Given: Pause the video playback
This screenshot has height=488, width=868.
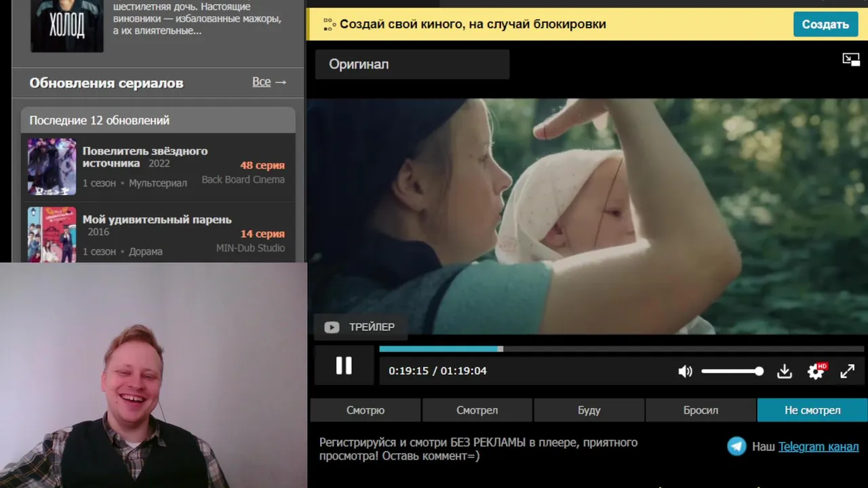Looking at the screenshot, I should click(344, 366).
